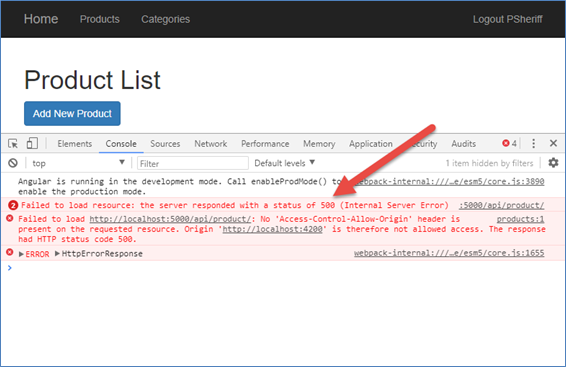Click the red error count badge
Screen dimensions: 566x367
click(x=509, y=143)
